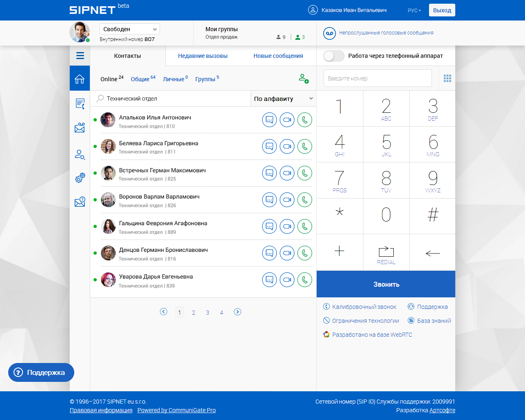Viewport: 525px width, 420px height.
Task: Open the РУС language selector
Action: 414,11
